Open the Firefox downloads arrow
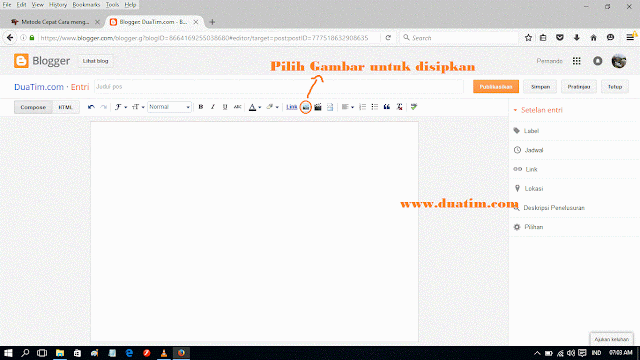Screen dimensions: 640x360 tap(576, 38)
